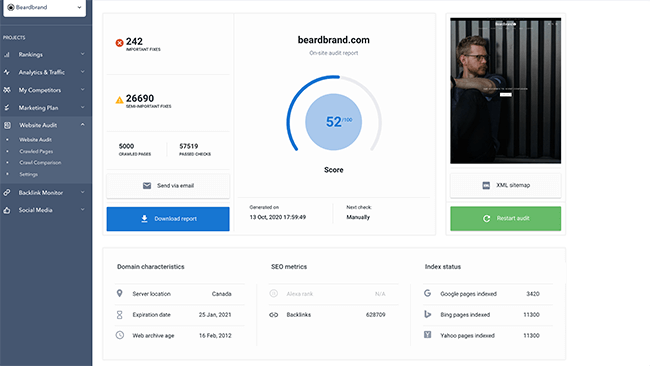Open Settings under Website Audit

[x=29, y=174]
